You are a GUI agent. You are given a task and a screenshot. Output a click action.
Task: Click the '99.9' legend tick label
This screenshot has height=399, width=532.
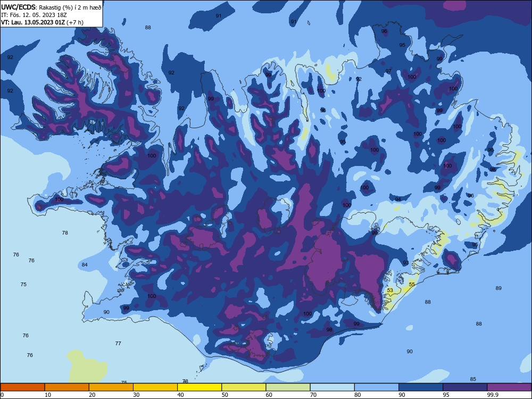pos(493,395)
